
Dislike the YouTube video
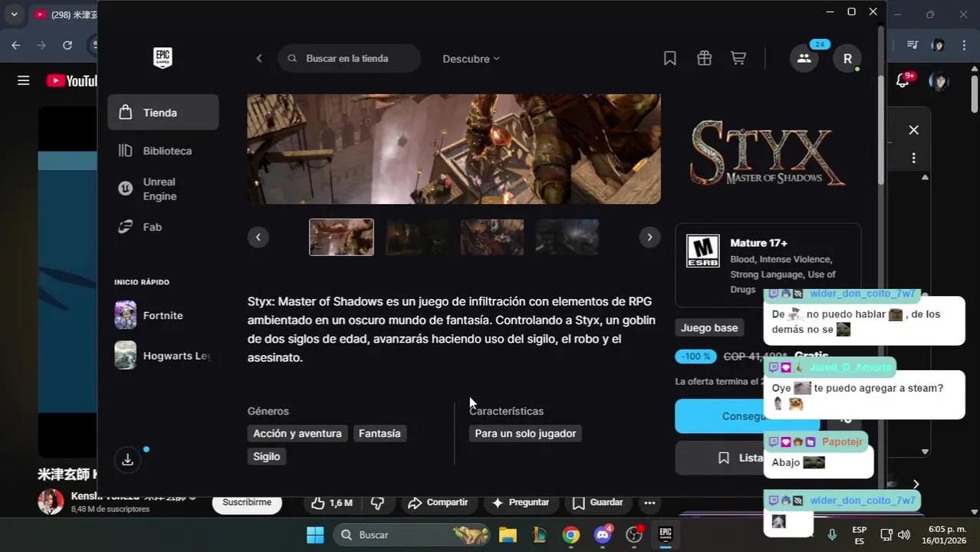(x=377, y=503)
